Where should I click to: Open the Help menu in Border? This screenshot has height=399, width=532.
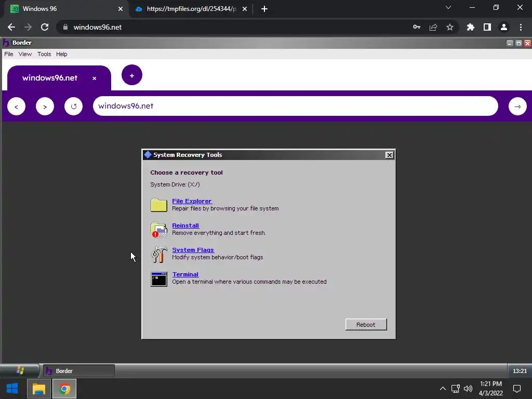point(62,54)
